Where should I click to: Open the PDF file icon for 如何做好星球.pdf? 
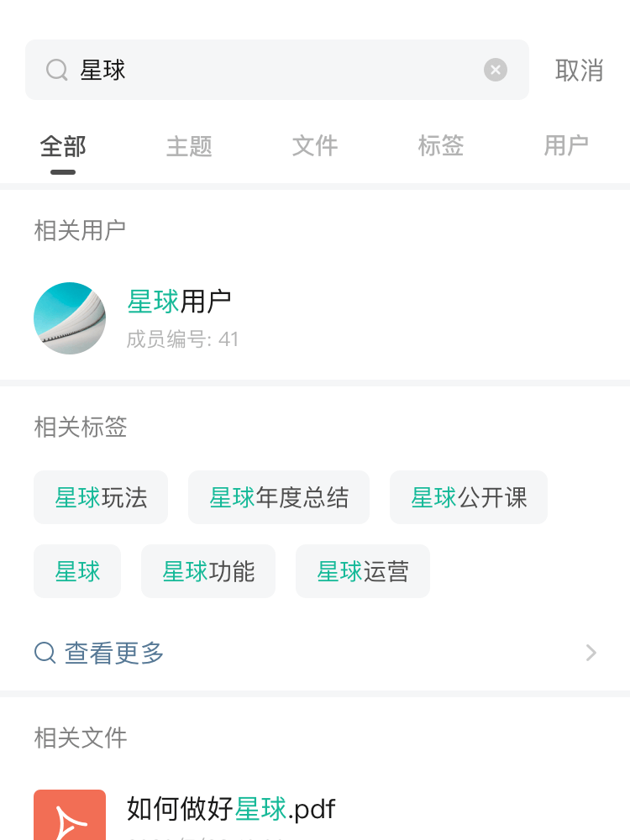[70, 815]
